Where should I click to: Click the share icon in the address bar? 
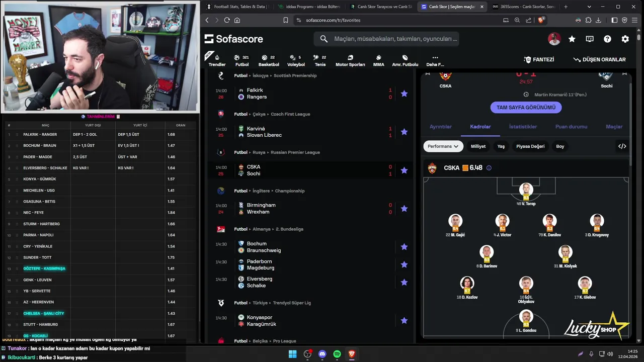tap(529, 20)
